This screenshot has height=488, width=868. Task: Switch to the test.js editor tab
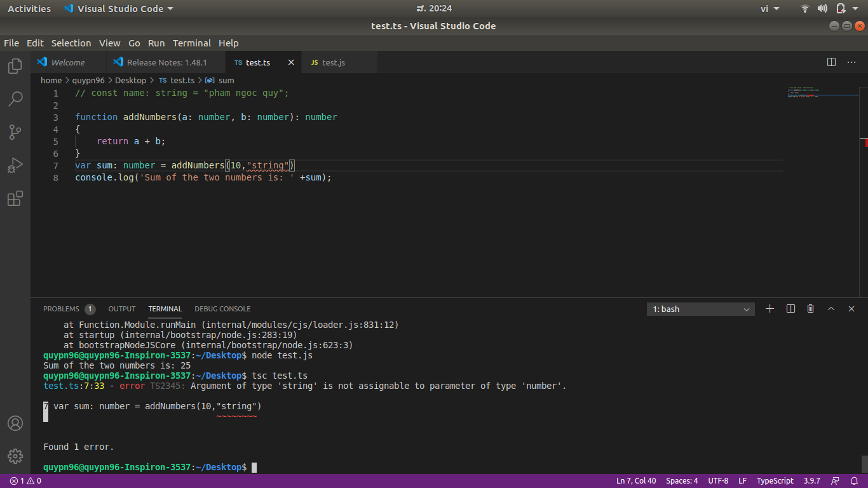tap(334, 62)
